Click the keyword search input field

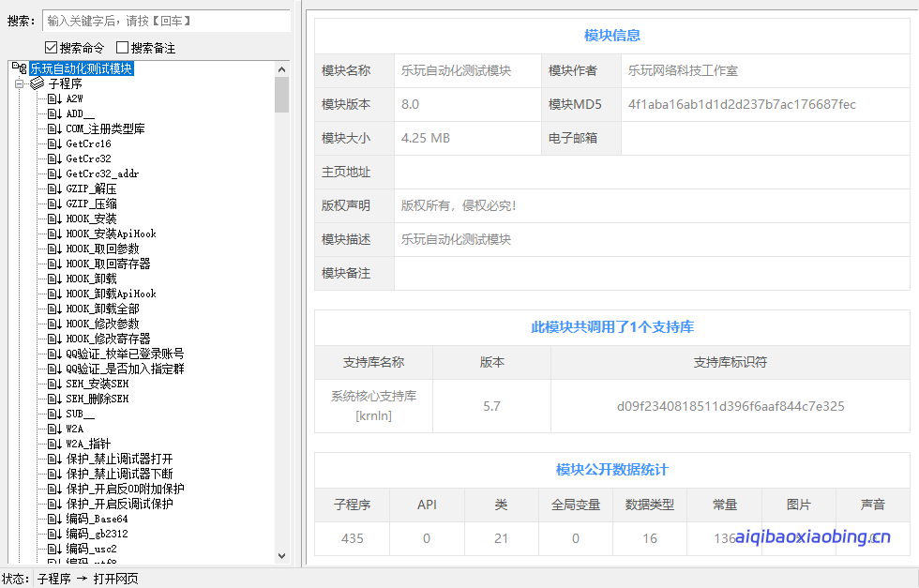click(x=166, y=20)
